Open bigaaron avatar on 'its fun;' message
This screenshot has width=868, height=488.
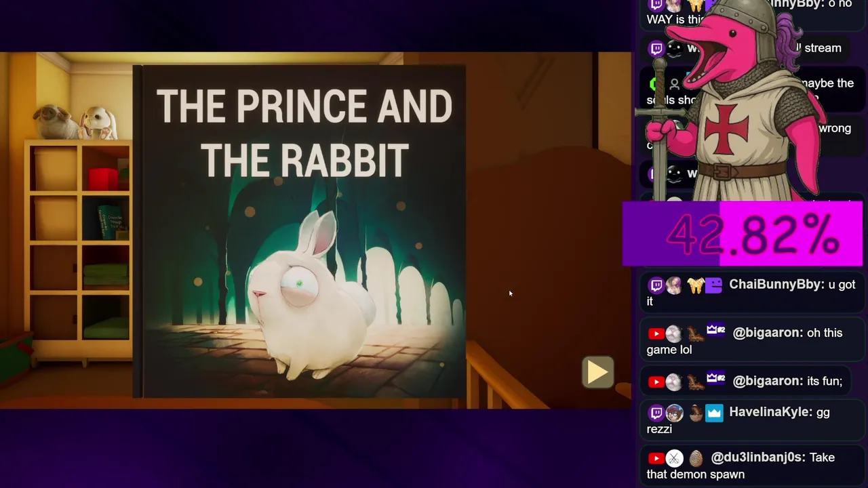pos(673,382)
